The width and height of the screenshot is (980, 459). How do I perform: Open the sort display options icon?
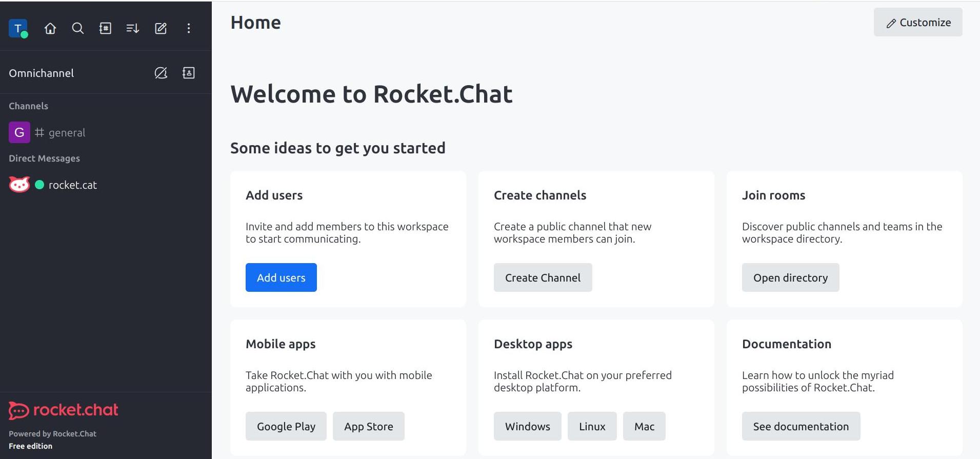pyautogui.click(x=133, y=28)
